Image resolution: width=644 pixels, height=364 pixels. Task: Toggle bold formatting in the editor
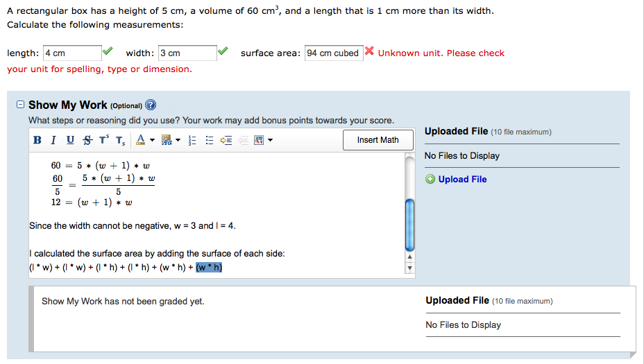tap(37, 140)
